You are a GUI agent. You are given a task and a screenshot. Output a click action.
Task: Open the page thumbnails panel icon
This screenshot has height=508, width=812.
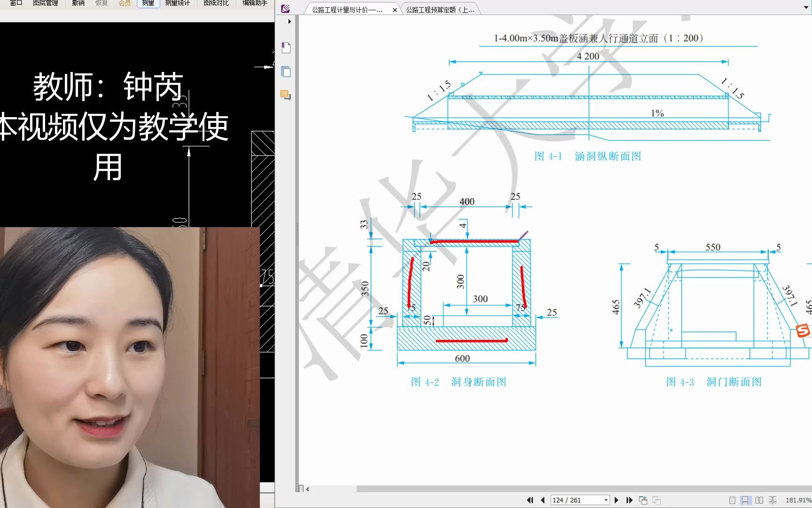[286, 71]
